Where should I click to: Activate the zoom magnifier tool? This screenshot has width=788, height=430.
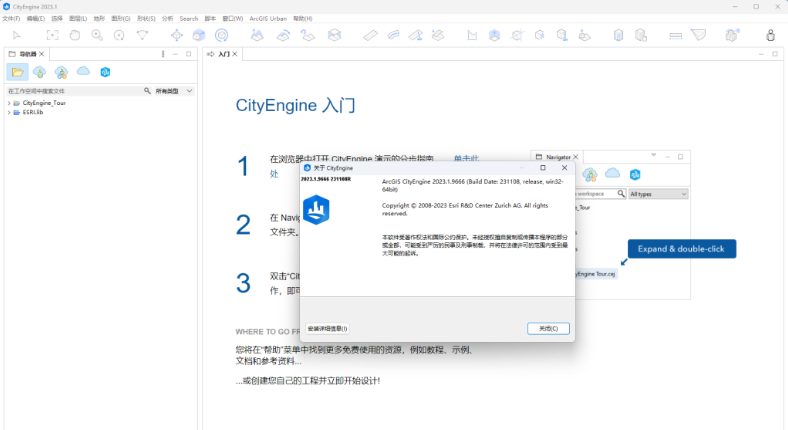tap(97, 35)
